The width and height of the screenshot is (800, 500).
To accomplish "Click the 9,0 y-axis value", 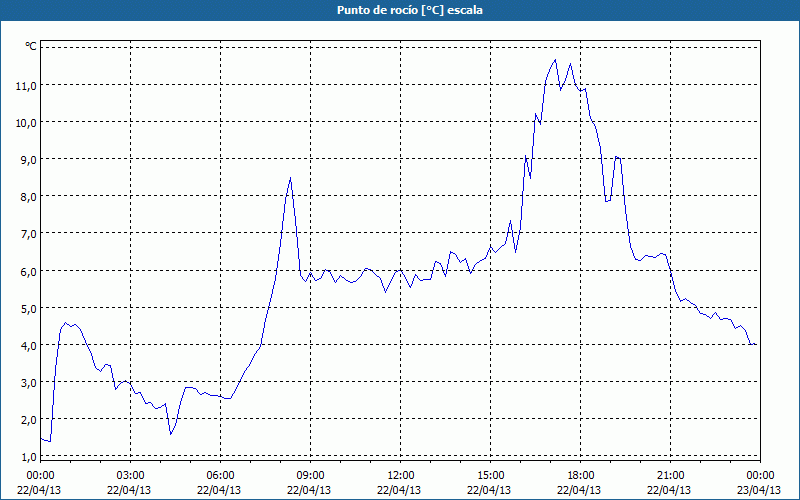I will [x=28, y=160].
